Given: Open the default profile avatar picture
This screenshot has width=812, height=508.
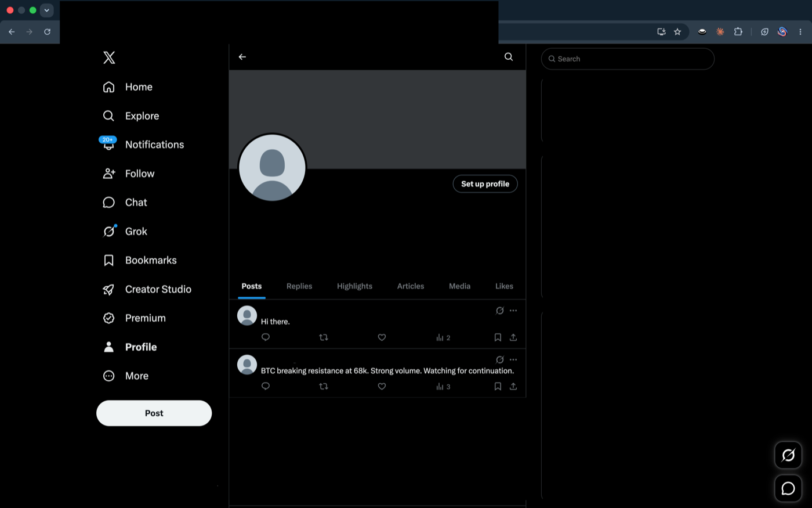Looking at the screenshot, I should click(x=272, y=168).
